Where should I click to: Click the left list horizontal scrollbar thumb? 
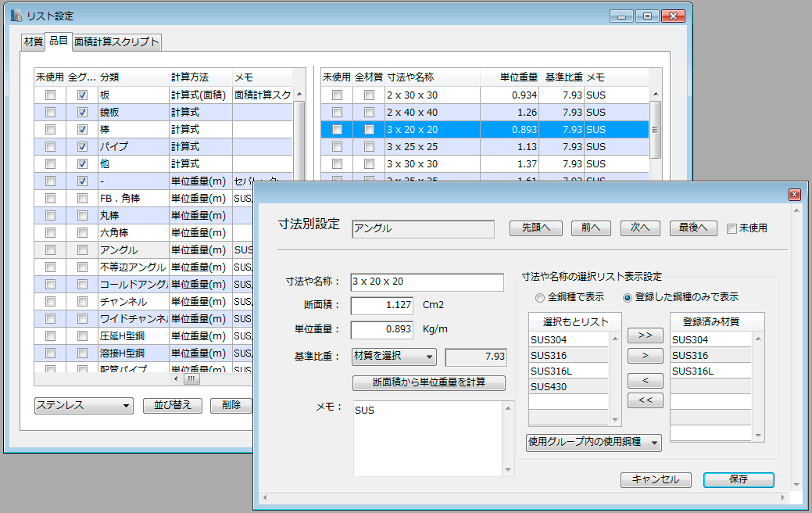(x=191, y=378)
